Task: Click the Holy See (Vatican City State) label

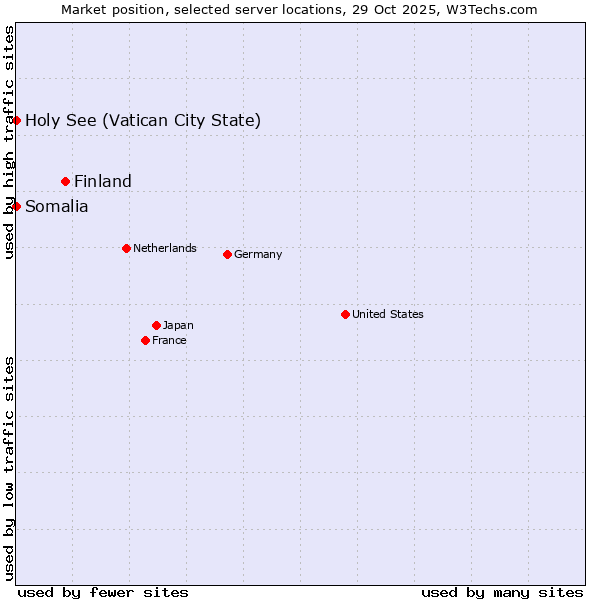Action: (143, 121)
